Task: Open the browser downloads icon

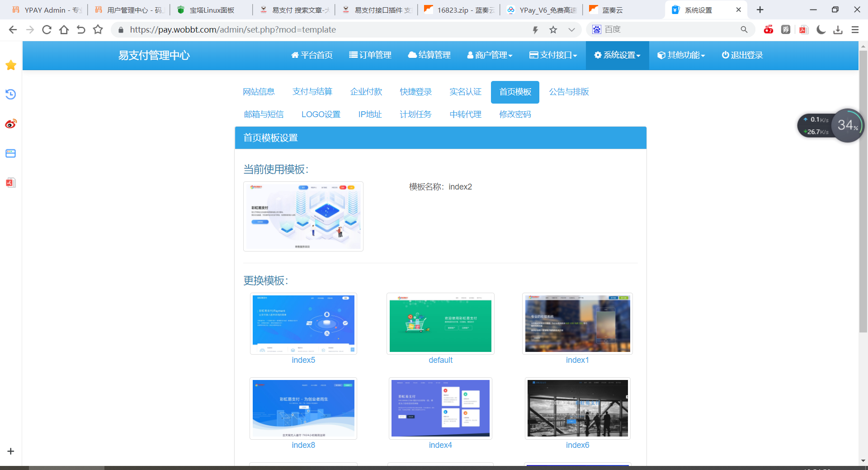Action: pos(839,29)
